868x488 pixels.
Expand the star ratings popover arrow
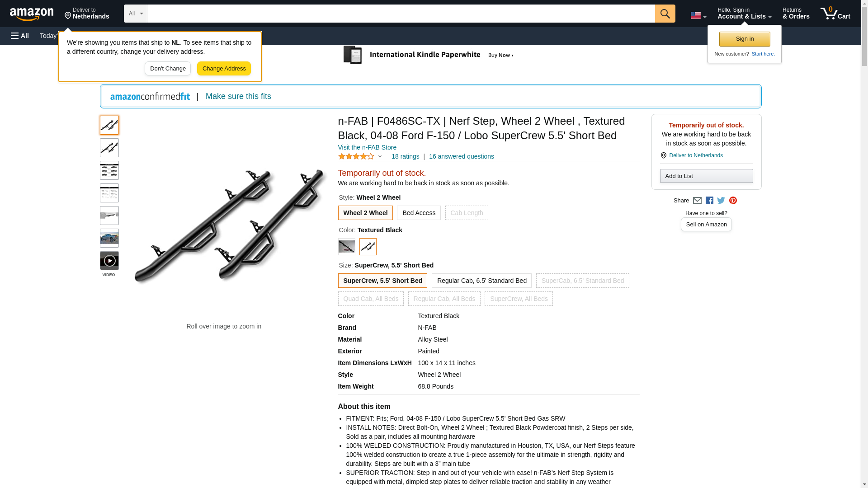pos(380,157)
